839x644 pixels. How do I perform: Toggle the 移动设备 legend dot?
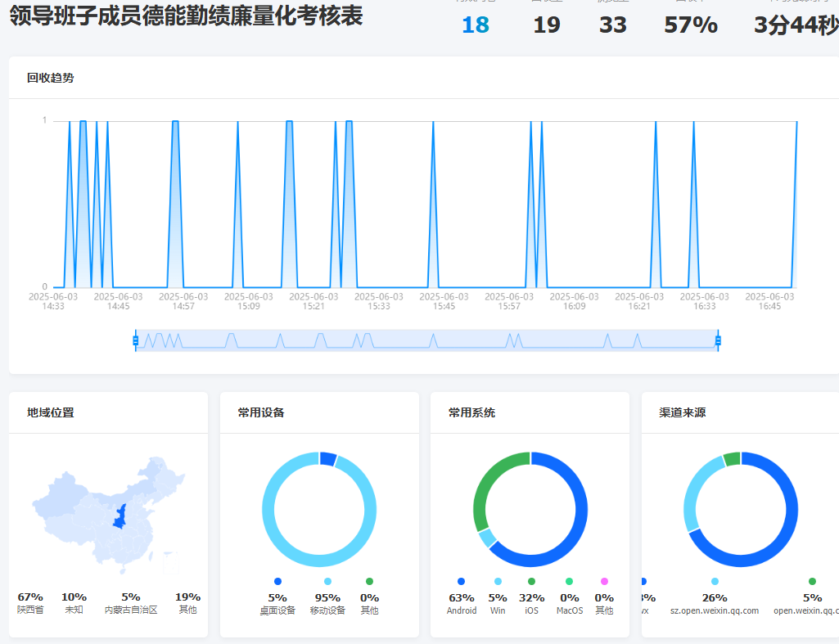[x=328, y=582]
